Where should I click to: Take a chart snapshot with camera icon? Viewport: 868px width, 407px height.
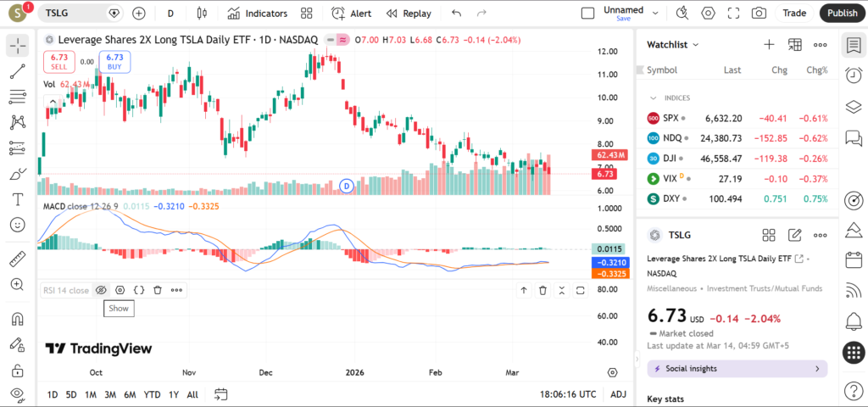tap(759, 14)
